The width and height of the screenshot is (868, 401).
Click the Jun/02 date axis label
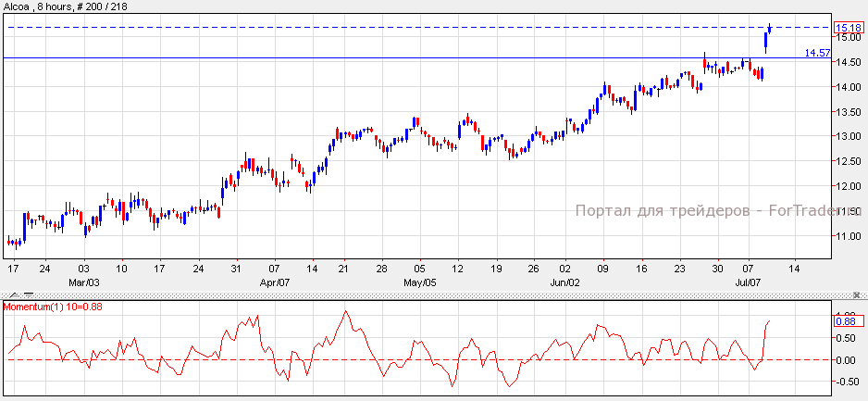(564, 282)
